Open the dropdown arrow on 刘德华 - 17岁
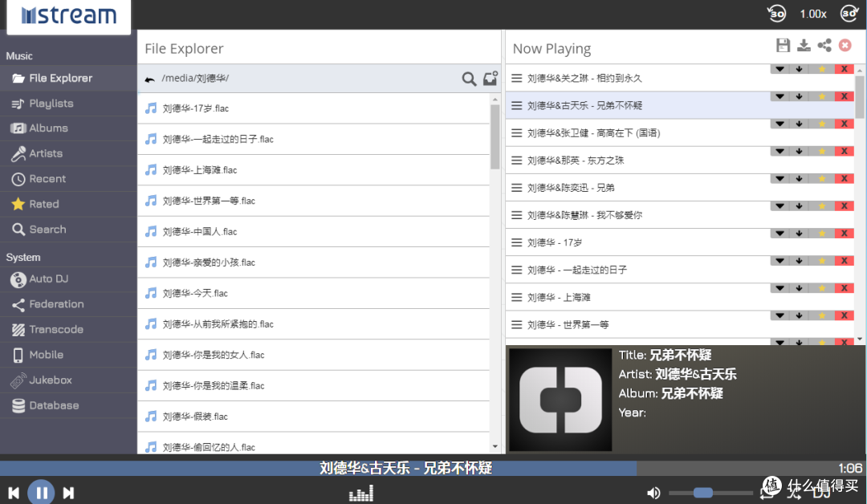This screenshot has width=867, height=504. [x=779, y=233]
